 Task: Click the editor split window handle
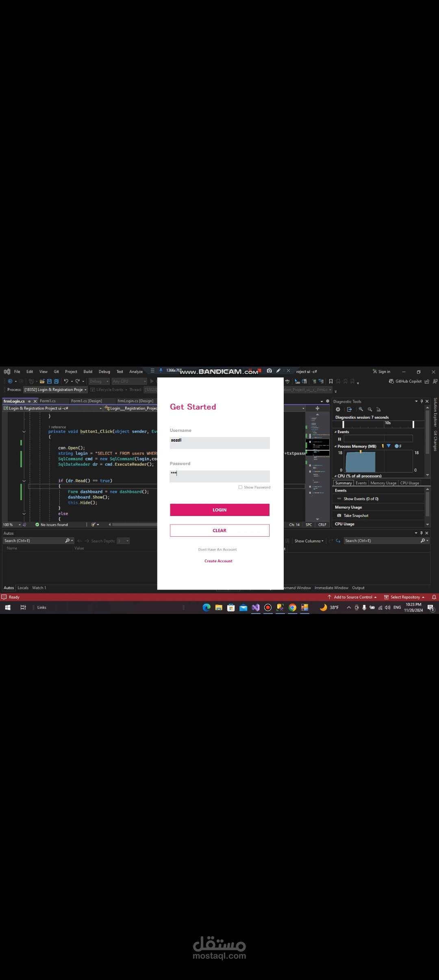[x=317, y=408]
